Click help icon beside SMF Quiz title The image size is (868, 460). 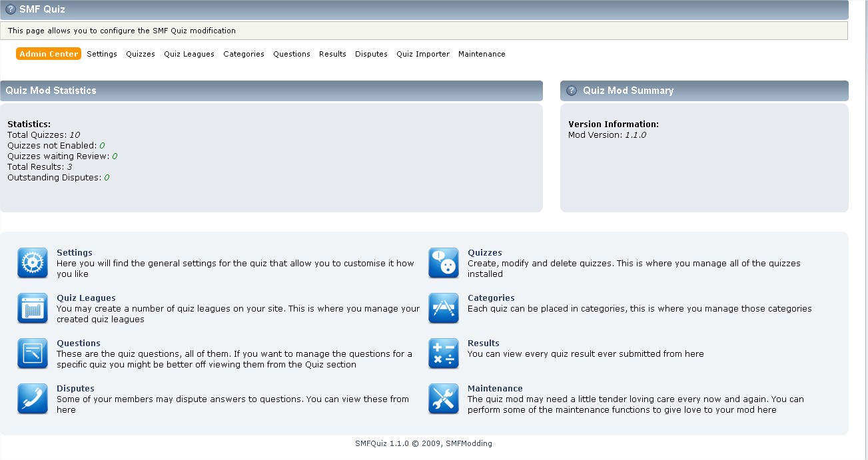[11, 9]
